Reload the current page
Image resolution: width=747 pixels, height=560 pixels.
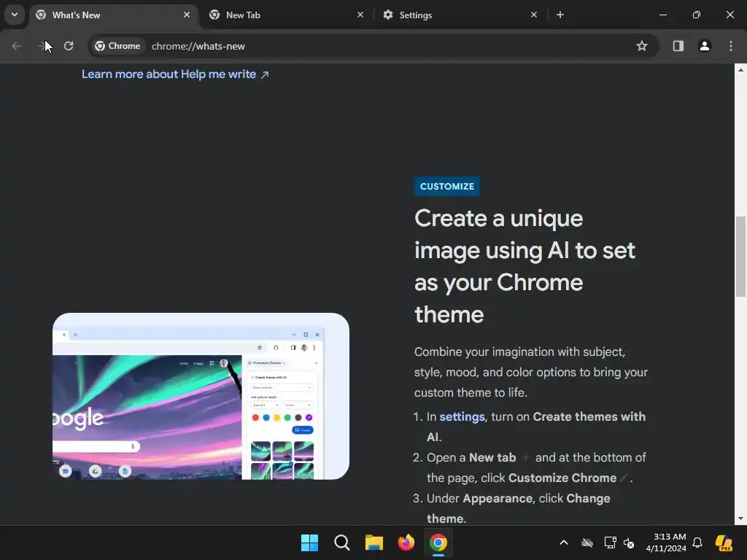tap(69, 46)
